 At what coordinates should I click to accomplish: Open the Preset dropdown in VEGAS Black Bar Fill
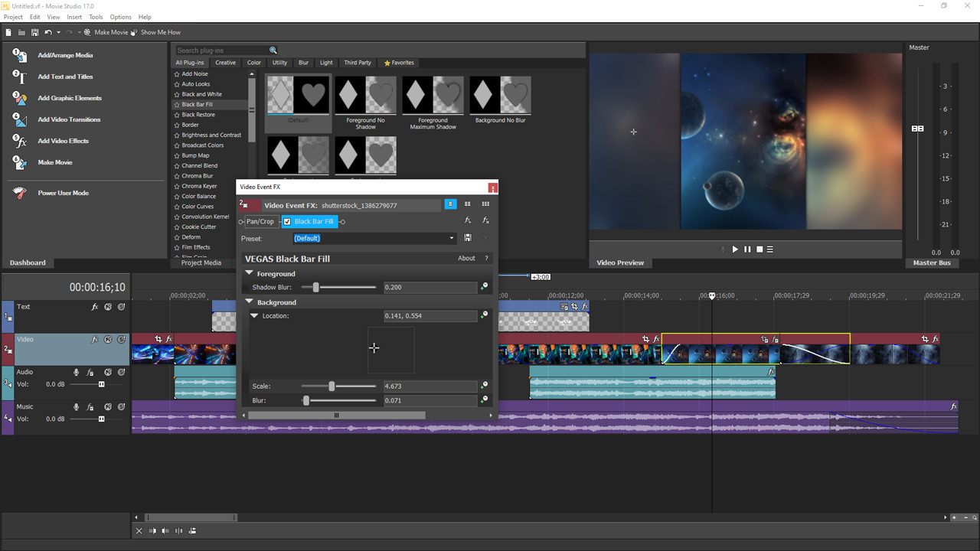pyautogui.click(x=451, y=237)
